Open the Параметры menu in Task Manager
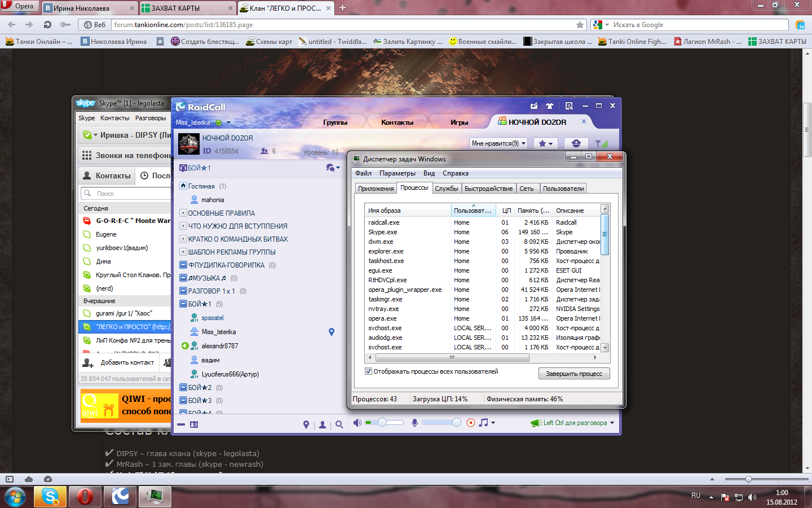Screen dimensions: 812x508 click(x=398, y=173)
